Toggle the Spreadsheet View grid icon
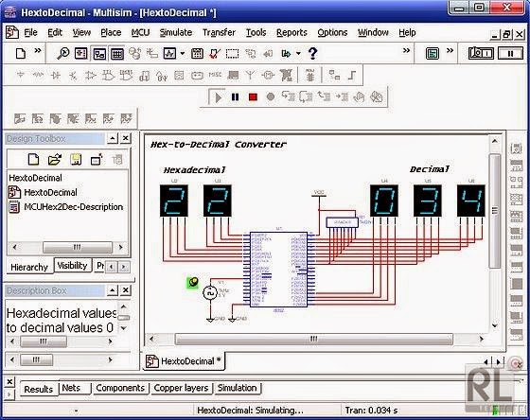530x420 pixels. pyautogui.click(x=117, y=54)
